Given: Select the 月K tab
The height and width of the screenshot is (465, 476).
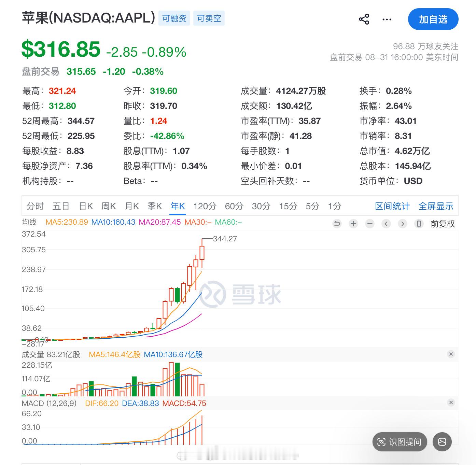Looking at the screenshot, I should [x=132, y=206].
